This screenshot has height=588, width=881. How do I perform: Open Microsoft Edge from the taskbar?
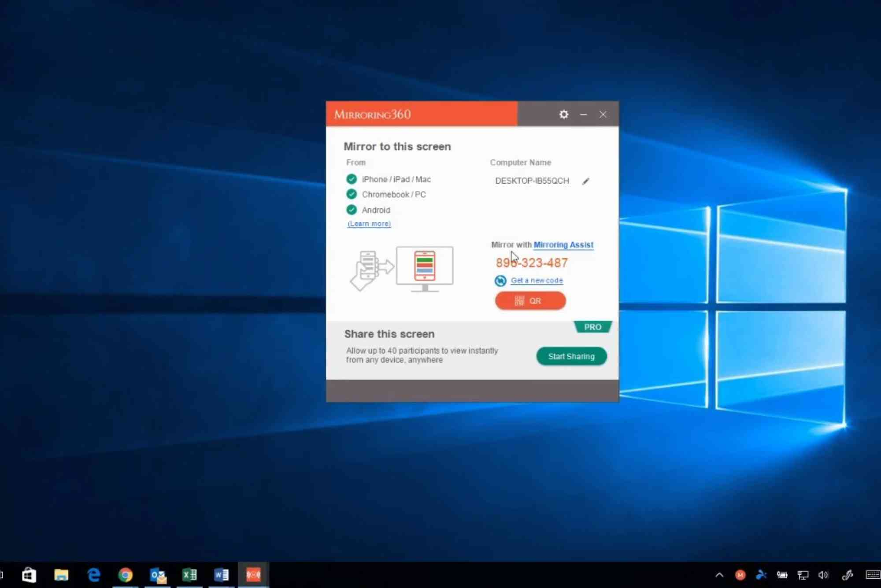pos(93,574)
